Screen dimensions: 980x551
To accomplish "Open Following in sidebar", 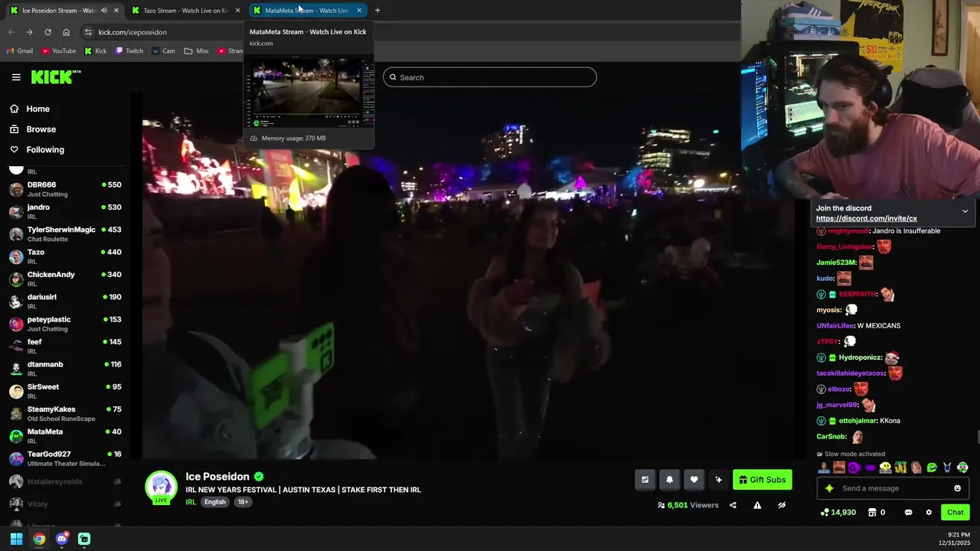I will click(x=45, y=150).
